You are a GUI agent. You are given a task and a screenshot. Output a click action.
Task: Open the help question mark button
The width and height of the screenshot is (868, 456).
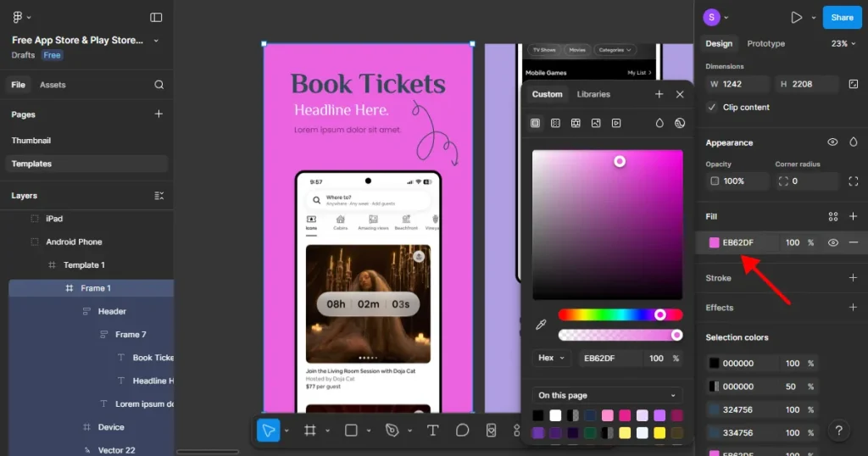838,431
